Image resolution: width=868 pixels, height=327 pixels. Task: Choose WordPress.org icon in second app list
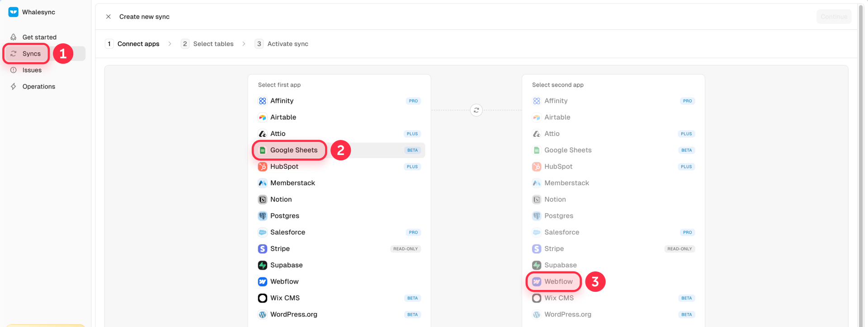point(537,314)
